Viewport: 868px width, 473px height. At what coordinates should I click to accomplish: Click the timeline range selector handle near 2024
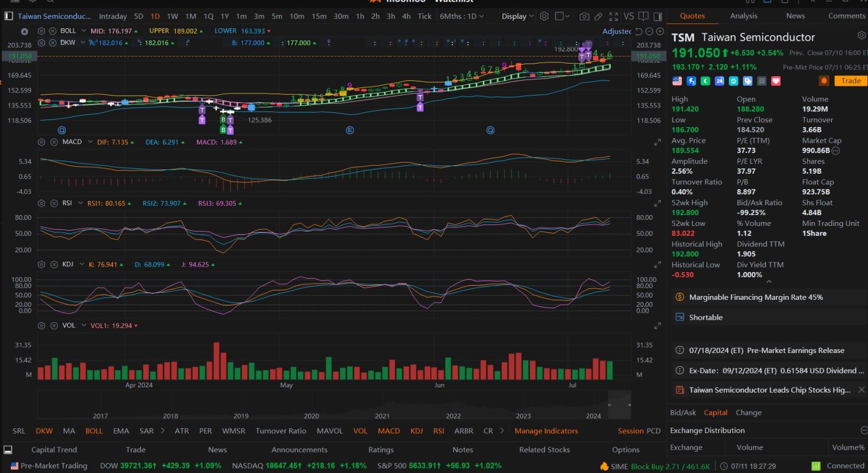tap(610, 405)
